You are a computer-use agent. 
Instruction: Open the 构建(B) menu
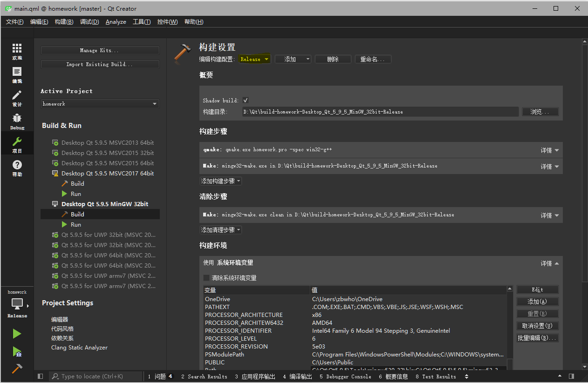(x=64, y=22)
